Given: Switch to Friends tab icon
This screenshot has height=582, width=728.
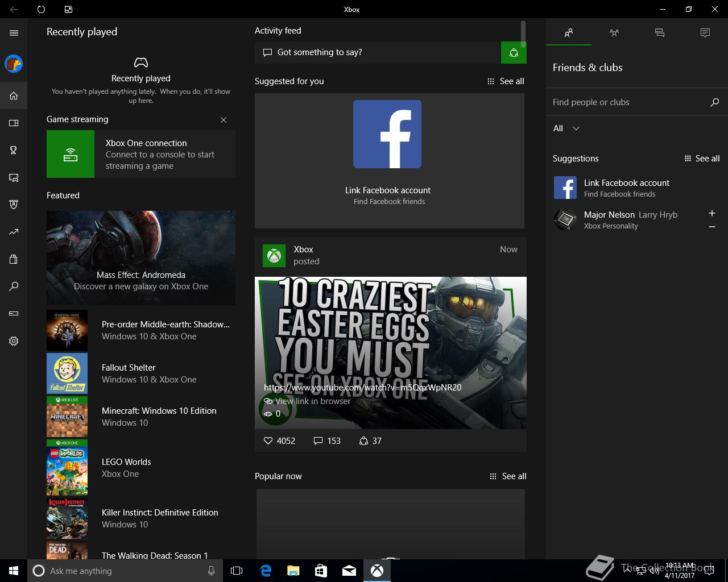Looking at the screenshot, I should [569, 33].
